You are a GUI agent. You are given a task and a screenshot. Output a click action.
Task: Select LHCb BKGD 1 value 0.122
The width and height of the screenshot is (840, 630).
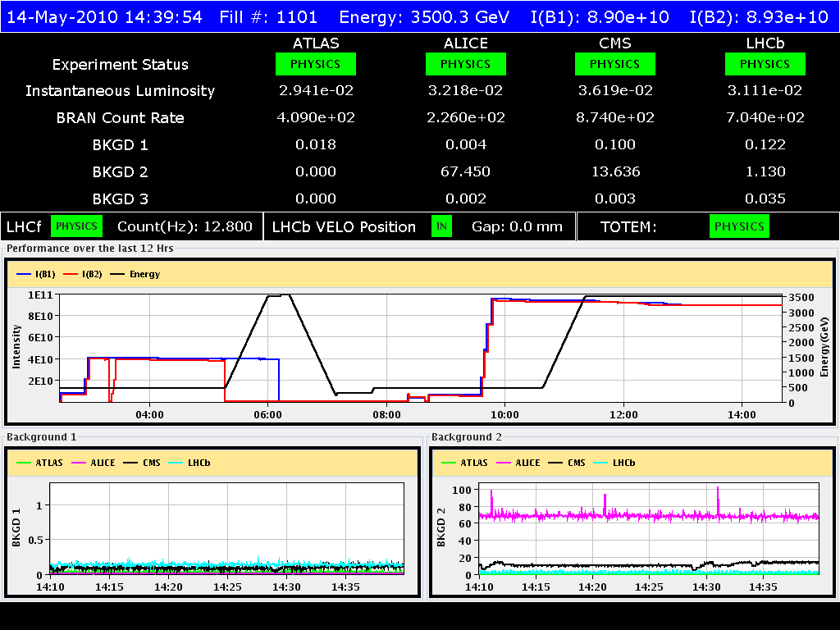[x=765, y=144]
